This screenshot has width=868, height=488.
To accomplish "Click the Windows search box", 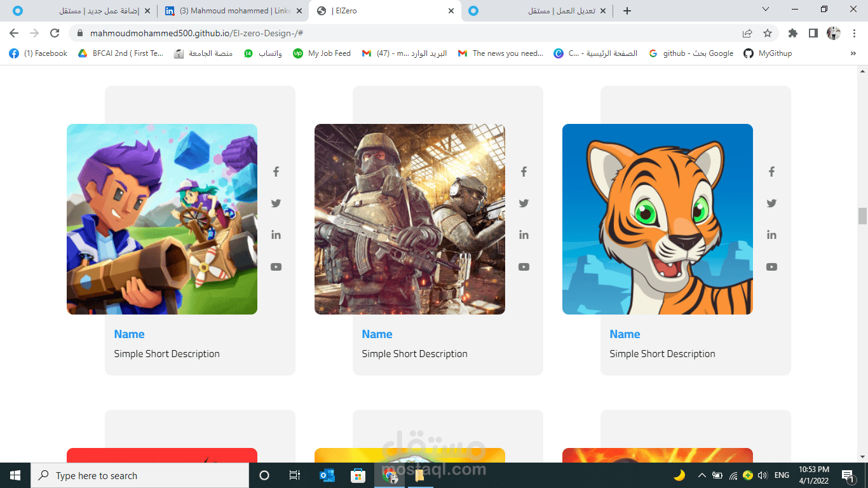I will [x=140, y=475].
